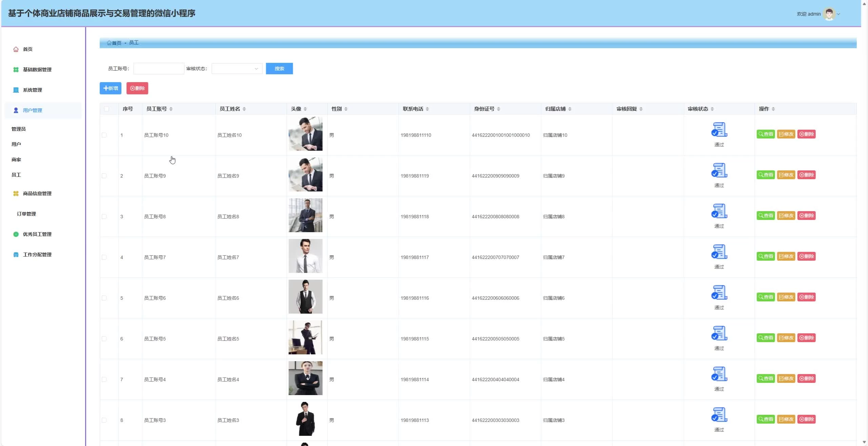
Task: Click the 系统管理 building icon
Action: tap(16, 90)
